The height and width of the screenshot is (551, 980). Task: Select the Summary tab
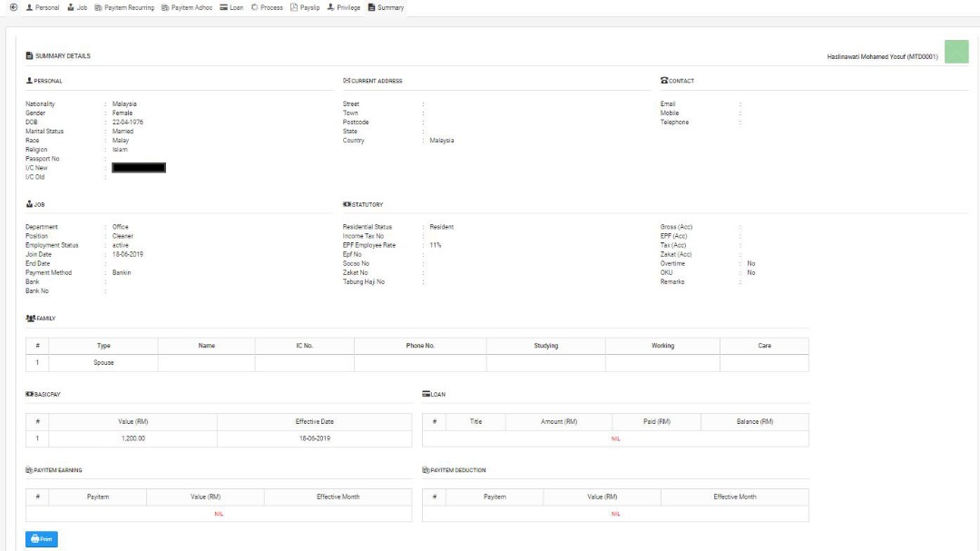[x=386, y=7]
